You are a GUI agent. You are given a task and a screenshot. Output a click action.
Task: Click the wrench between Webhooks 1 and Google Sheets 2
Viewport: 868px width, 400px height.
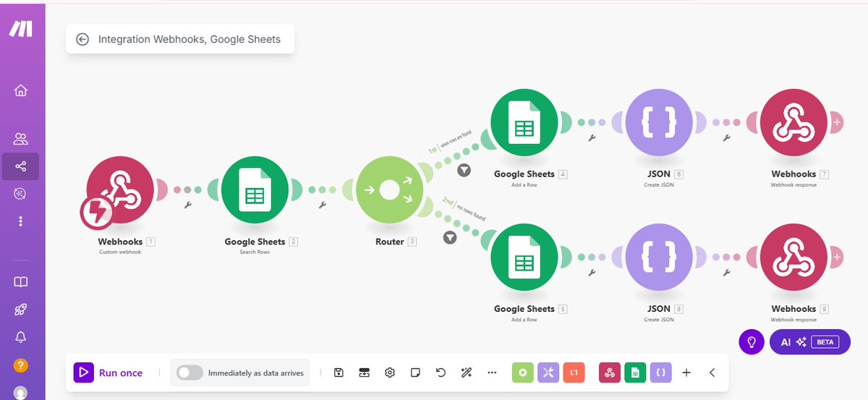pos(188,205)
